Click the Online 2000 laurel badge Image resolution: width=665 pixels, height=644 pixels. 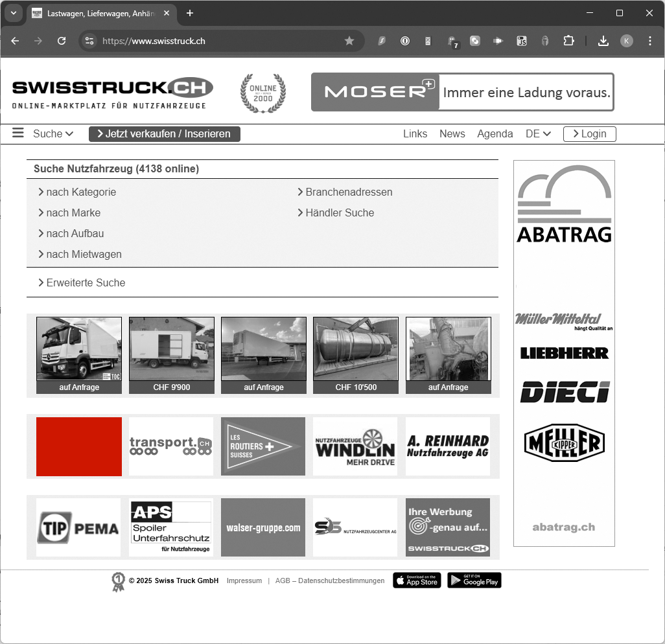click(x=263, y=93)
